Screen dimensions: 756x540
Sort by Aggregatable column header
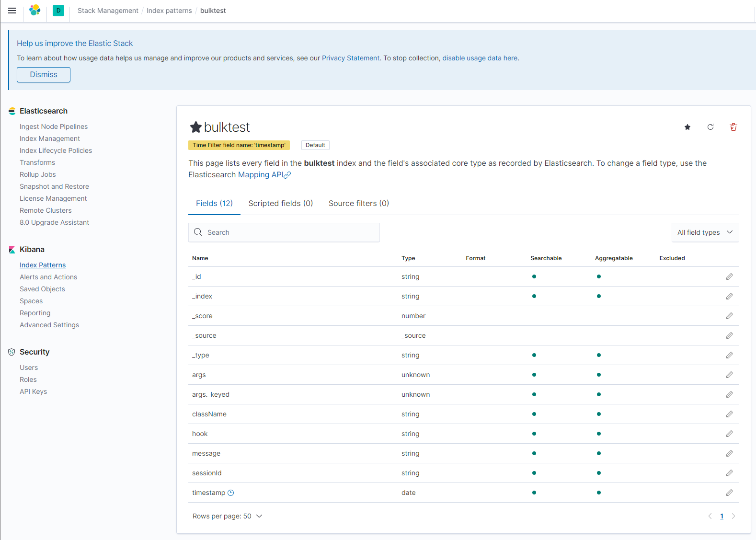[x=614, y=258]
